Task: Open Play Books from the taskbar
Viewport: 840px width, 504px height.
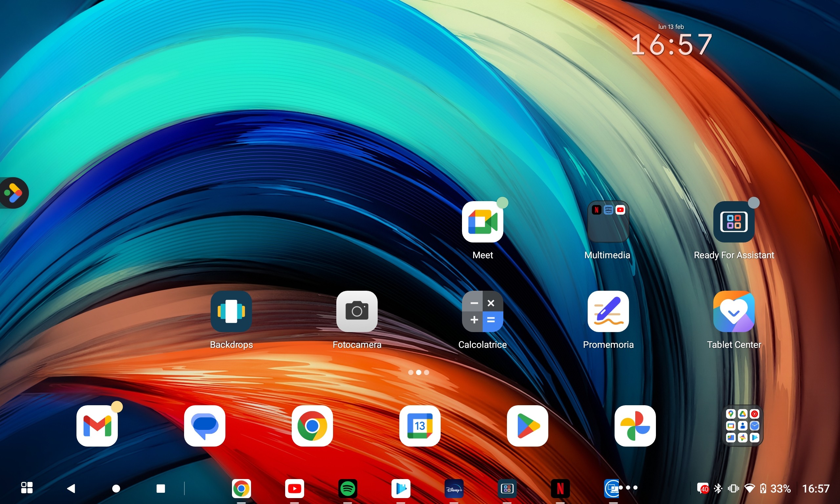Action: pos(401,489)
